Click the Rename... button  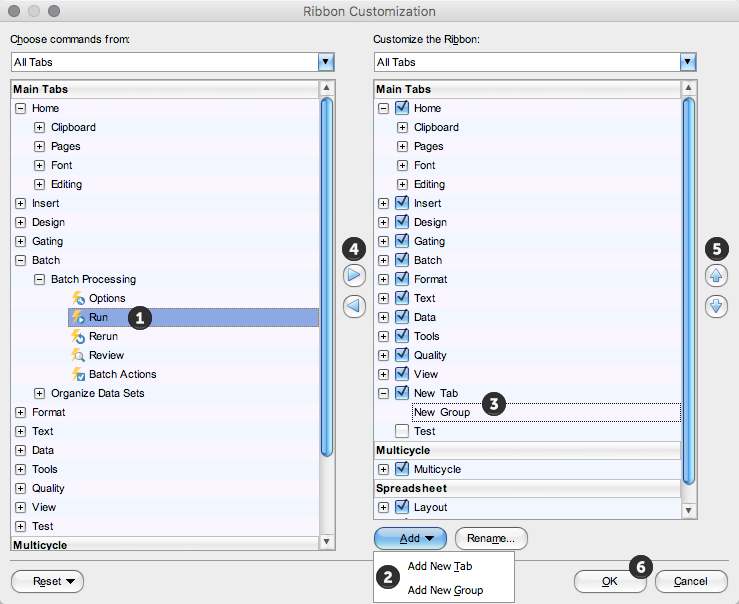(x=490, y=538)
